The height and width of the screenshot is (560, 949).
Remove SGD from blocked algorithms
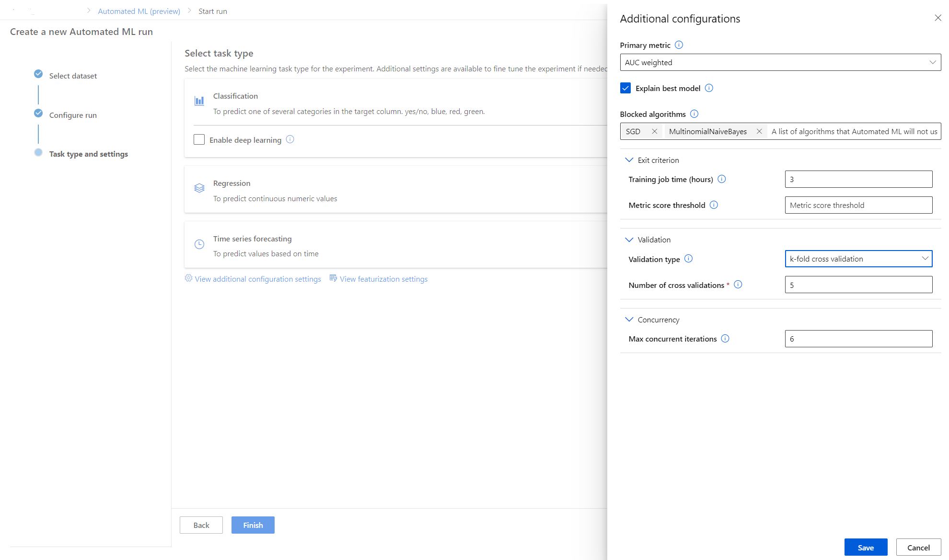tap(654, 131)
